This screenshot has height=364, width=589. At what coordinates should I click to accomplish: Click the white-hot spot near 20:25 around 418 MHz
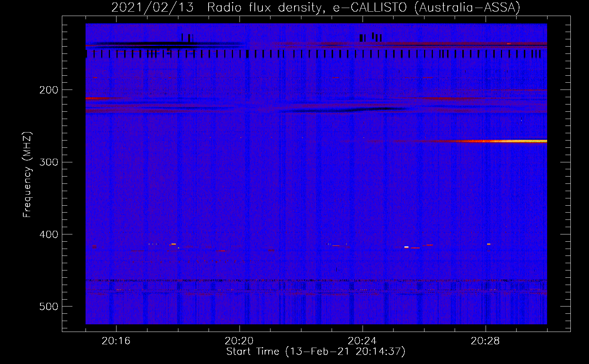(x=406, y=247)
